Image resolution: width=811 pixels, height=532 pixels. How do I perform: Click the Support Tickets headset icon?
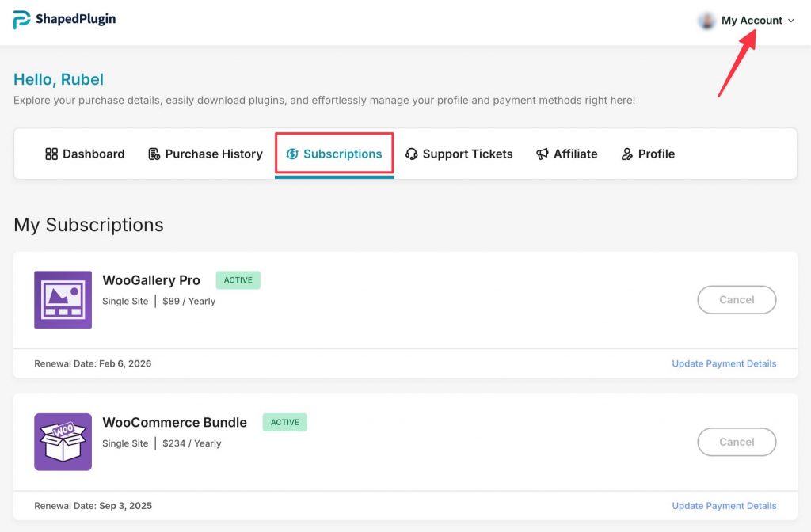pos(412,154)
